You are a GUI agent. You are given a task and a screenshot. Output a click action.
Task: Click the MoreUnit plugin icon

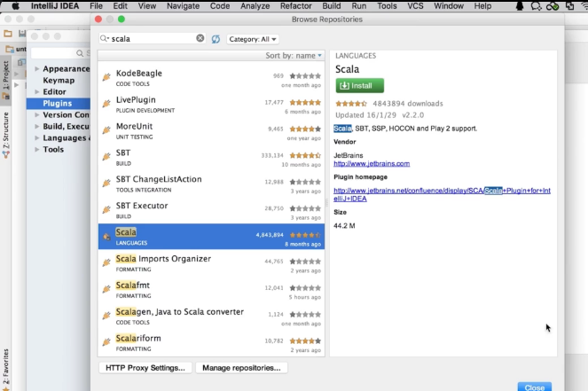[x=106, y=129]
